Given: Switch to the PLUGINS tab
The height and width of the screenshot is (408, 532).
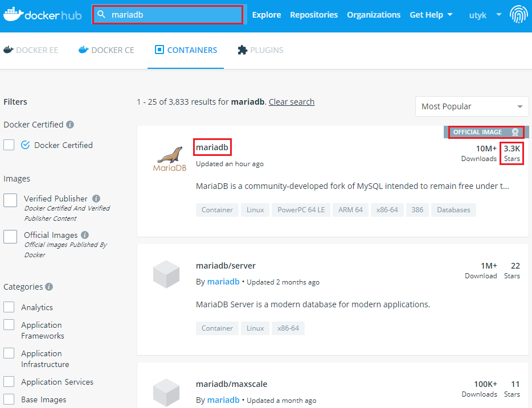Looking at the screenshot, I should point(260,50).
